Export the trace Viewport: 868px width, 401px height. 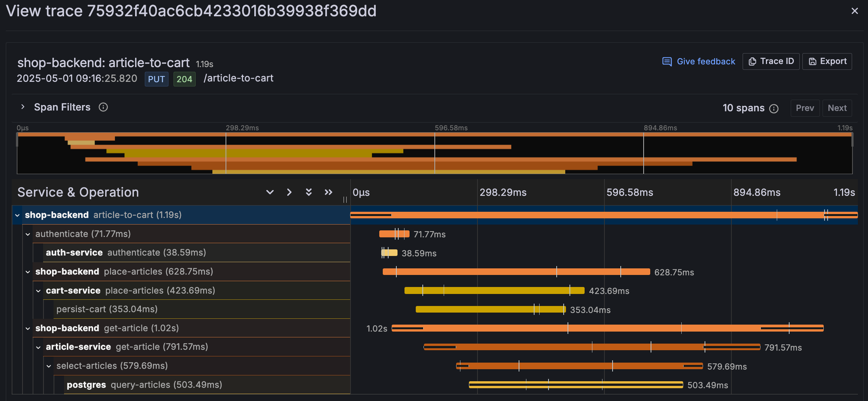point(827,62)
